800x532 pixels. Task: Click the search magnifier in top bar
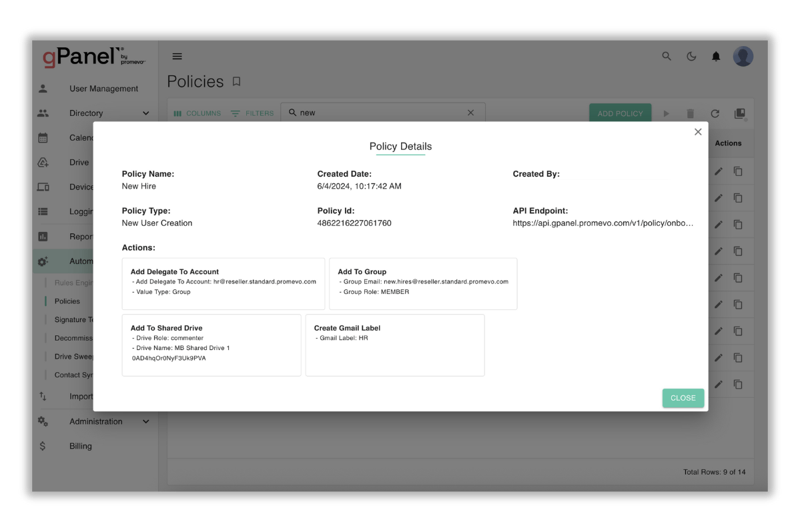pos(667,56)
